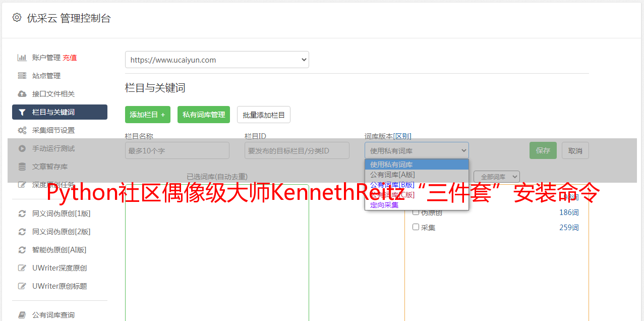
Task: Click the server icon for 站点管理
Action: (22, 76)
